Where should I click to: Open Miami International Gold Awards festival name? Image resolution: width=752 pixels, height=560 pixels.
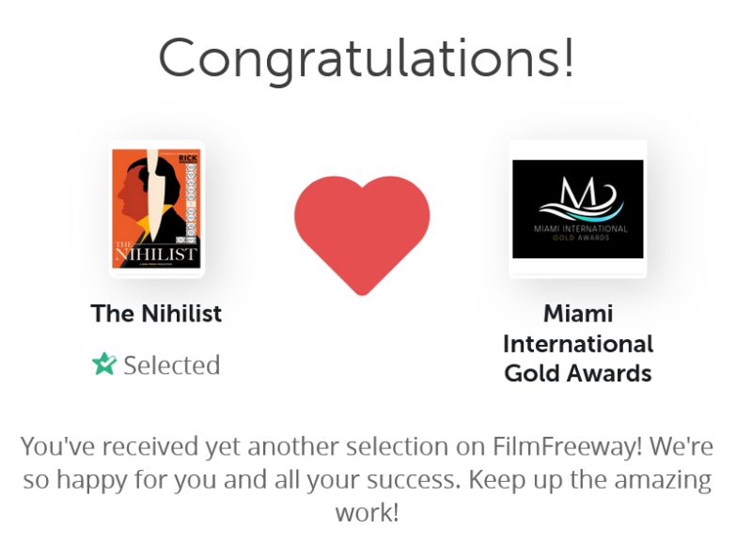(577, 343)
